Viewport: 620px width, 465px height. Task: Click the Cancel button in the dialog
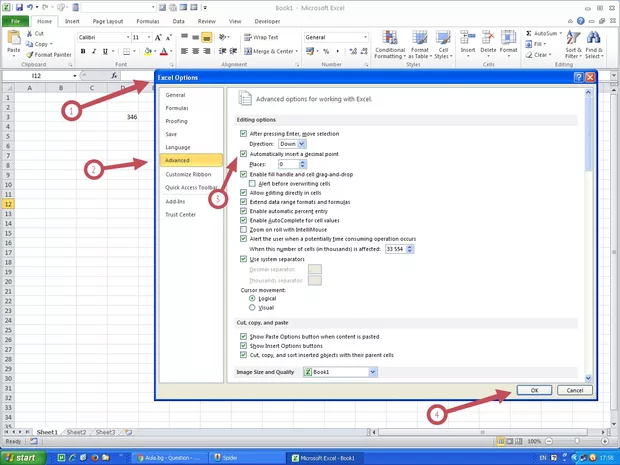pos(574,390)
